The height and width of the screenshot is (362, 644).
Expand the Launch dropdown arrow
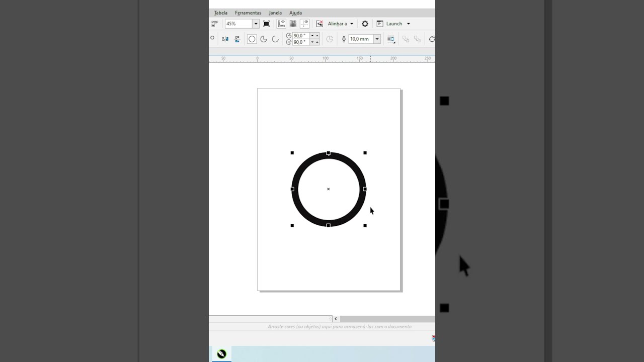coord(408,24)
